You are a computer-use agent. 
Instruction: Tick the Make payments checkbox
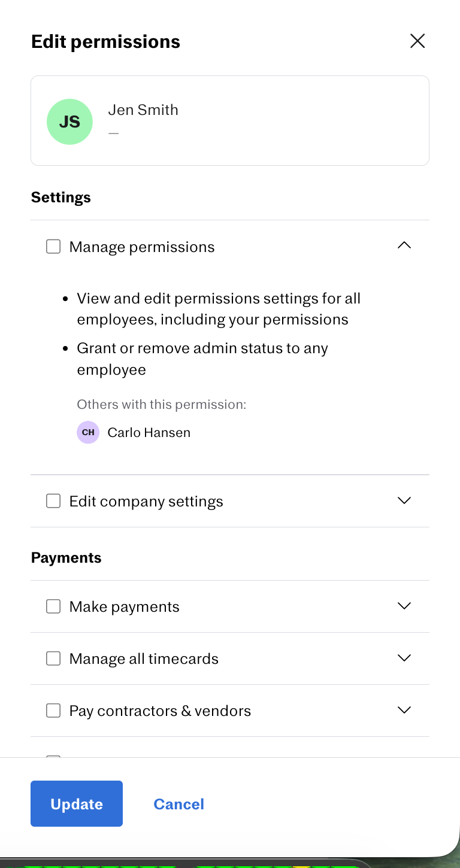pyautogui.click(x=53, y=606)
